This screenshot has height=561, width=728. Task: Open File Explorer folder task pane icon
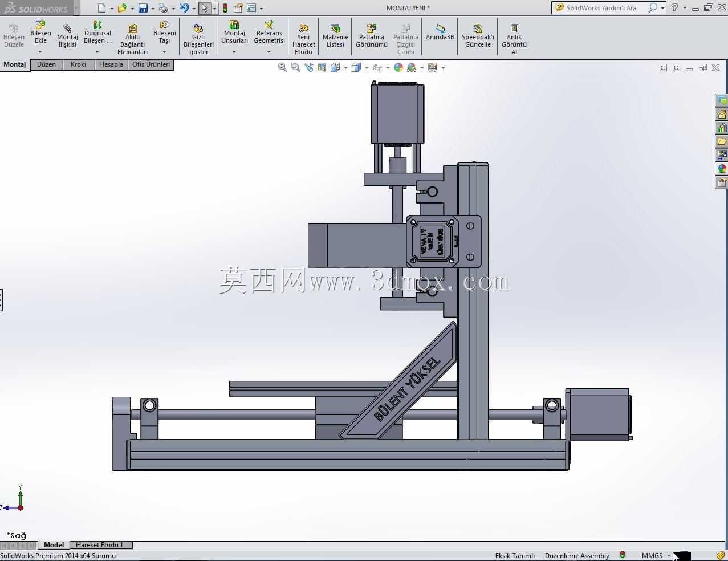click(x=722, y=141)
